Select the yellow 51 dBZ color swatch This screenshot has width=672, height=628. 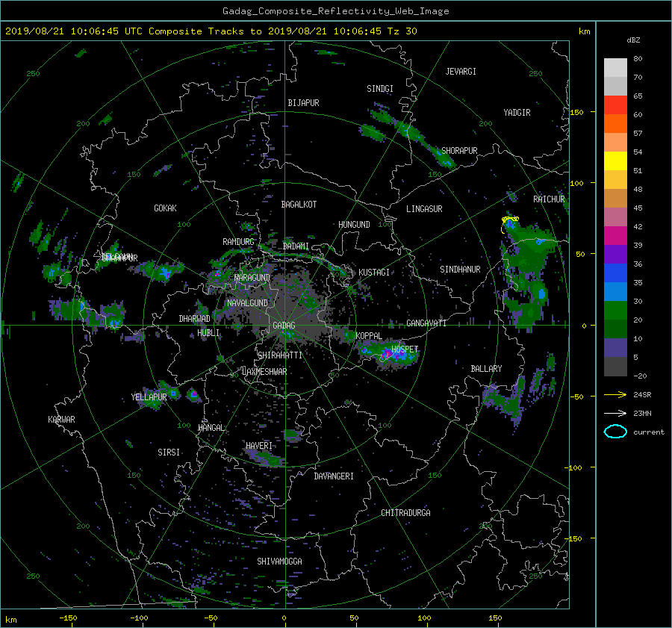tap(615, 161)
